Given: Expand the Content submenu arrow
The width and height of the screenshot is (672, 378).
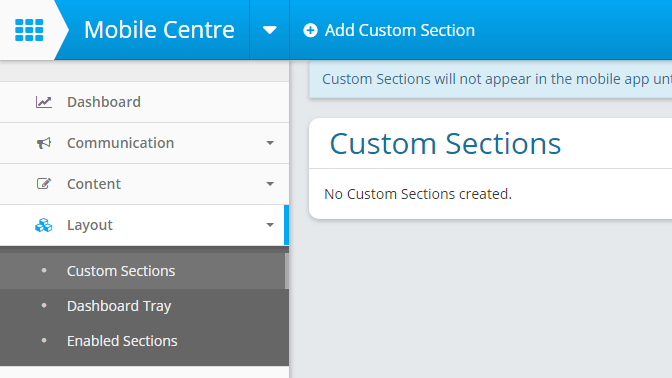Looking at the screenshot, I should 270,184.
